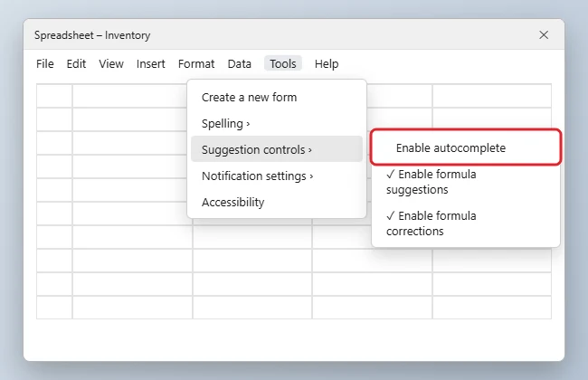
Task: Open the Edit menu
Action: [x=76, y=63]
